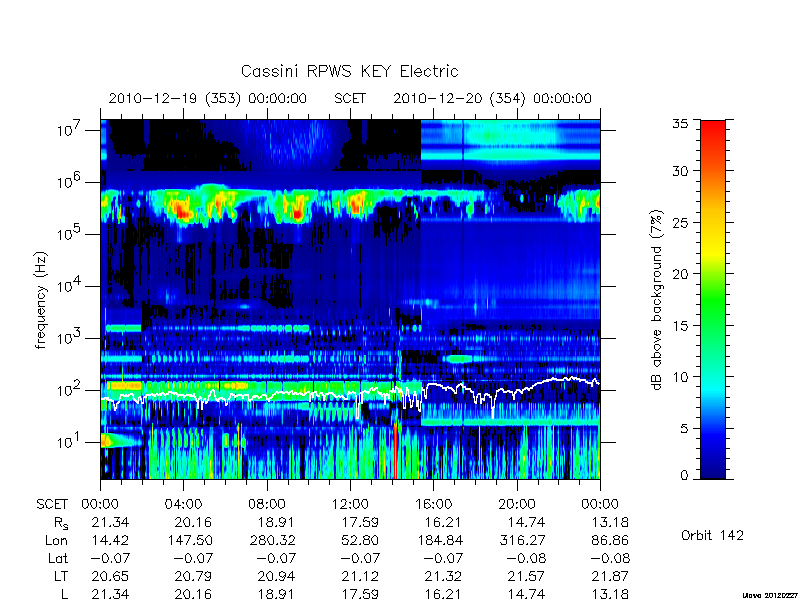800x600 pixels.
Task: Click the color bar label 20
Action: 681,273
